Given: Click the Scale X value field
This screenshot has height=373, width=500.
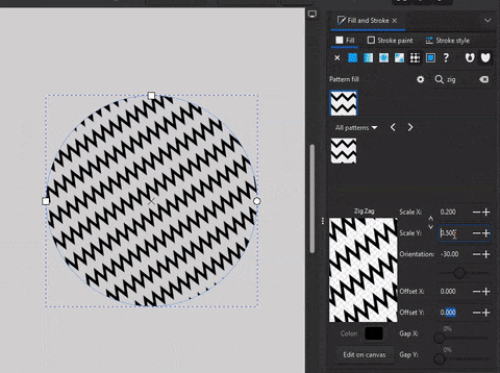Looking at the screenshot, I should (453, 212).
